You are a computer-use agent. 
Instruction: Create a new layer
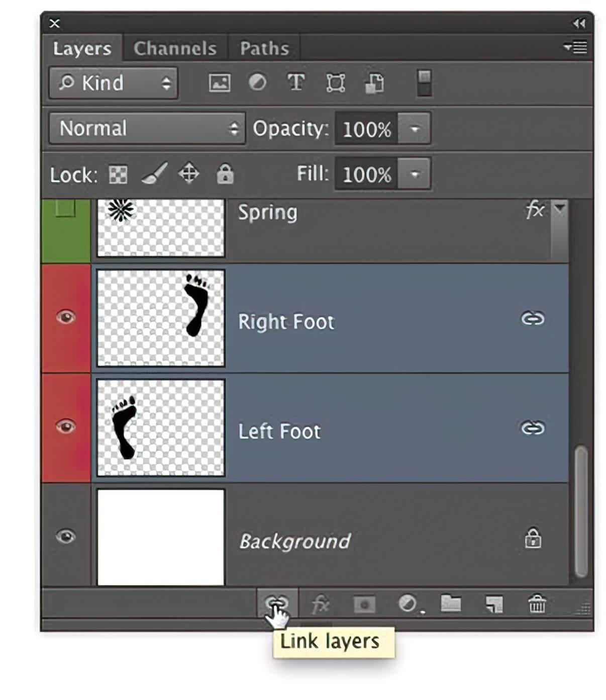coord(494,604)
